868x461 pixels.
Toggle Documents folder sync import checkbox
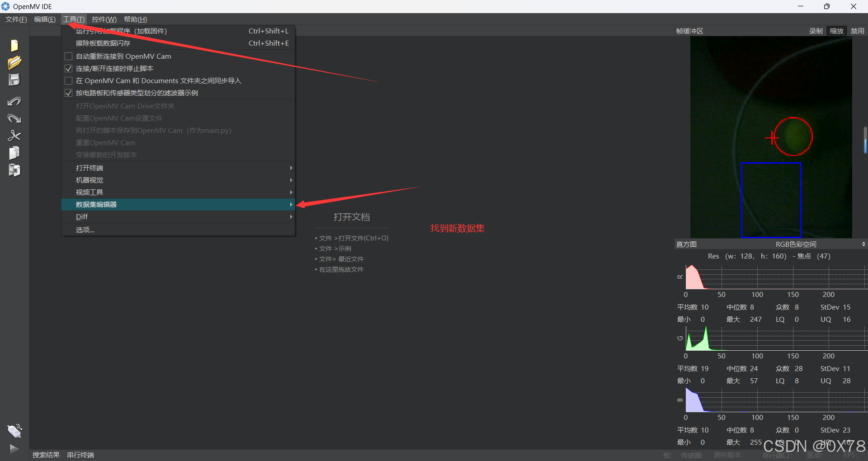69,81
